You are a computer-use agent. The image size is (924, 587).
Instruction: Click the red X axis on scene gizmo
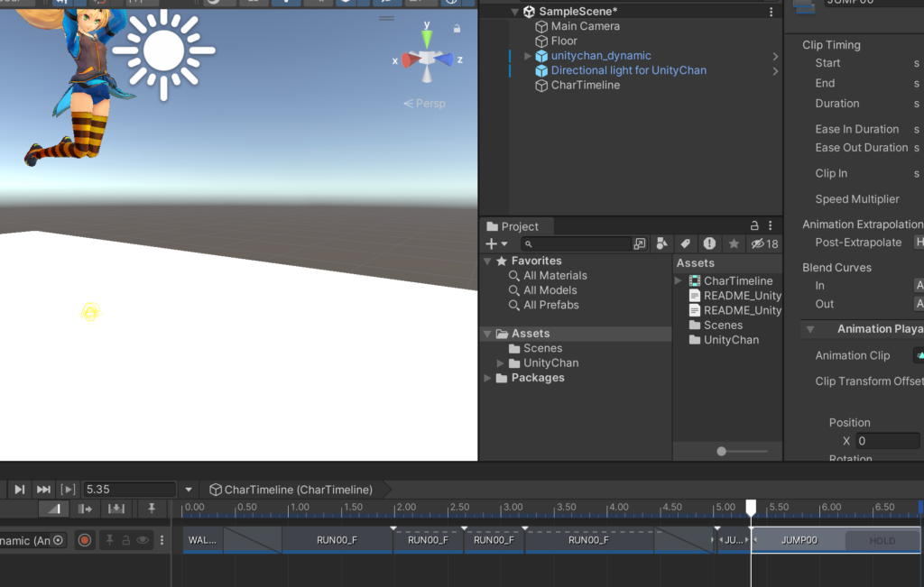[x=411, y=60]
